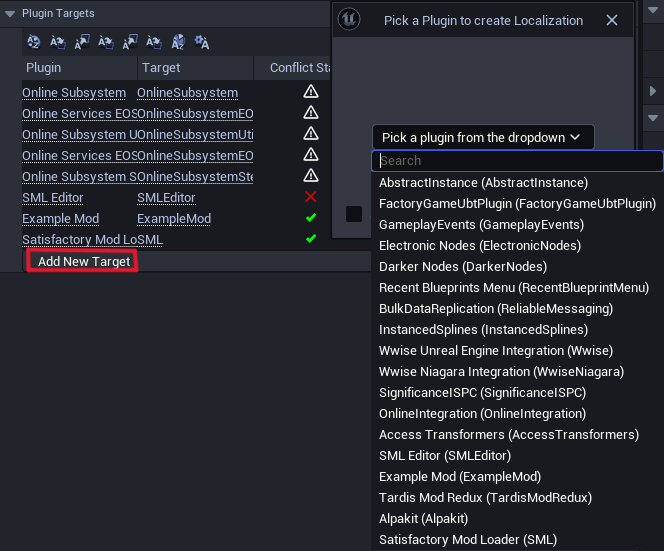Click Import Text icon right after Gather Text
Viewport: 664px width, 551px height.
coord(58,42)
